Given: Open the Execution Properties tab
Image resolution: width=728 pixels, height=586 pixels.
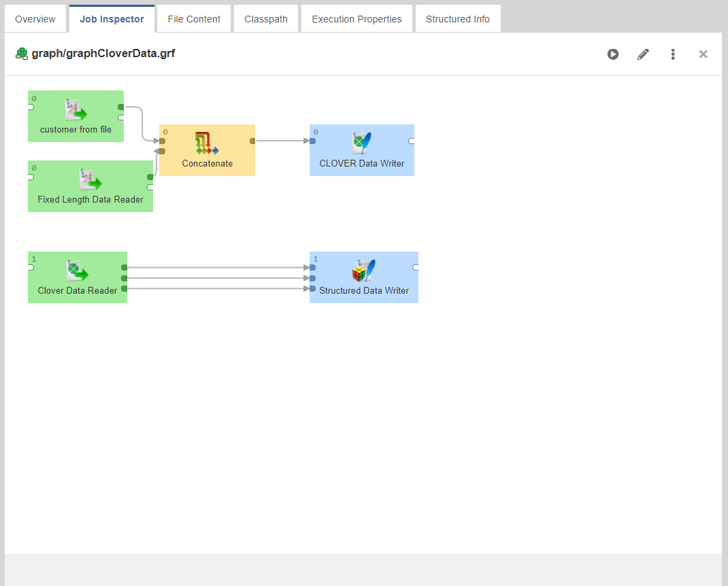Looking at the screenshot, I should pyautogui.click(x=357, y=19).
